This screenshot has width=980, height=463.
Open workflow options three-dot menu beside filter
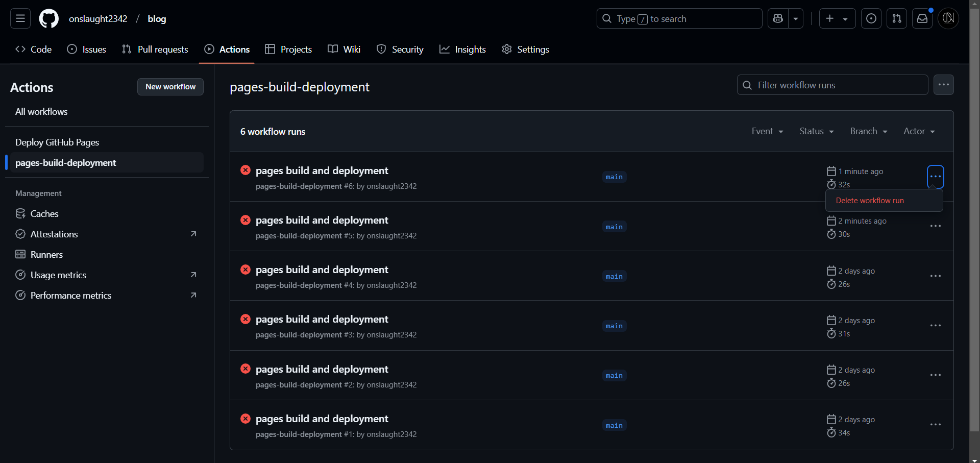(944, 85)
